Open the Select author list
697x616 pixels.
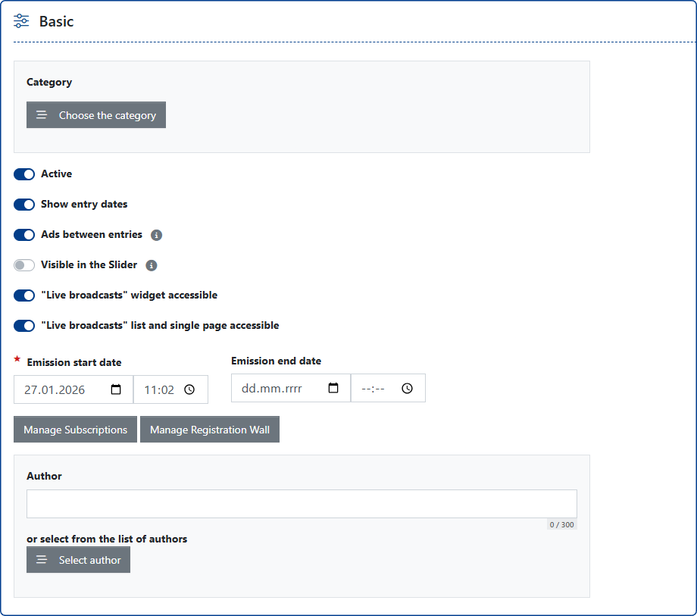[78, 560]
